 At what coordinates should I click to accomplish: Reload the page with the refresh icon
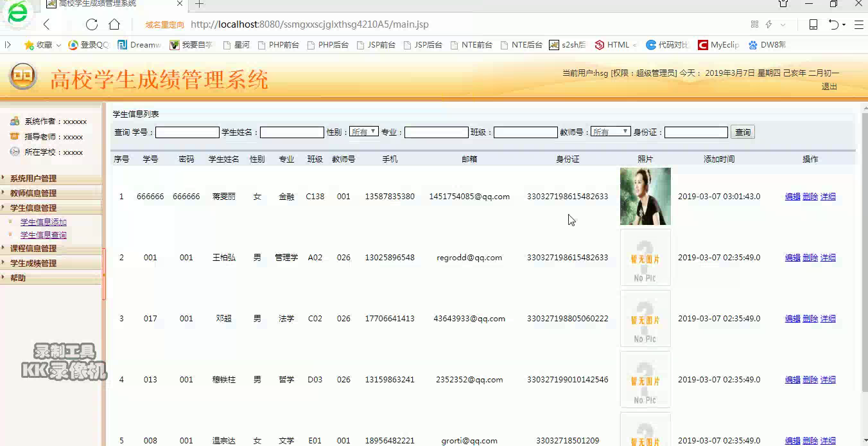[92, 24]
